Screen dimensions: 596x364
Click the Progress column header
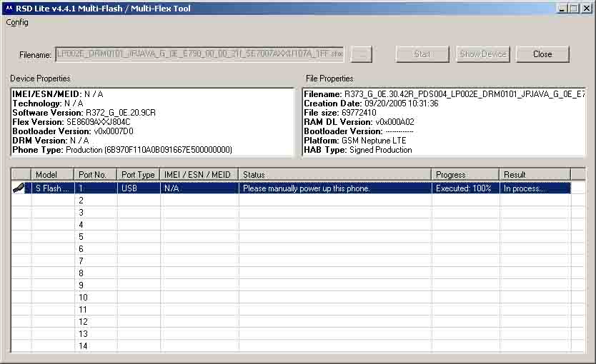[465, 175]
